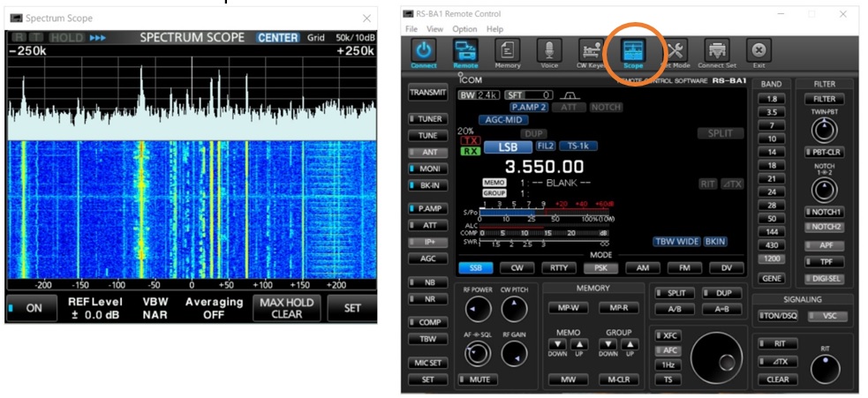Open the Connect Set icon
The width and height of the screenshot is (868, 398).
tap(717, 52)
